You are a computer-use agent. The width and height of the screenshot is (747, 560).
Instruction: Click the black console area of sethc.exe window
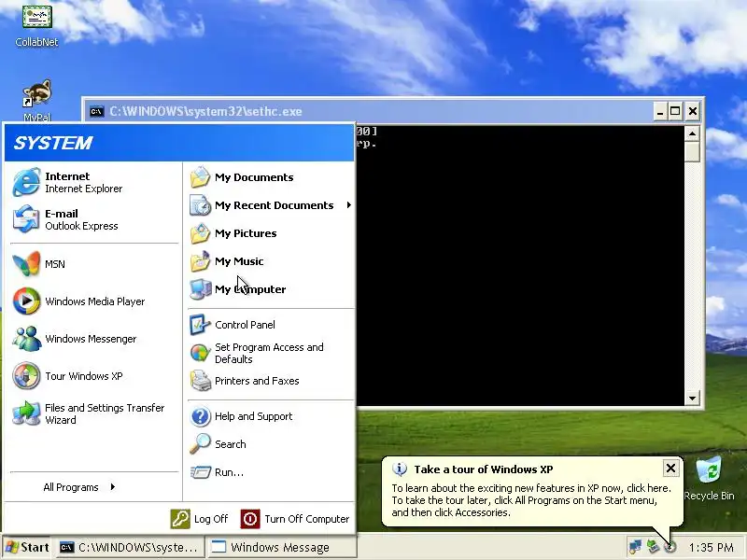click(520, 266)
